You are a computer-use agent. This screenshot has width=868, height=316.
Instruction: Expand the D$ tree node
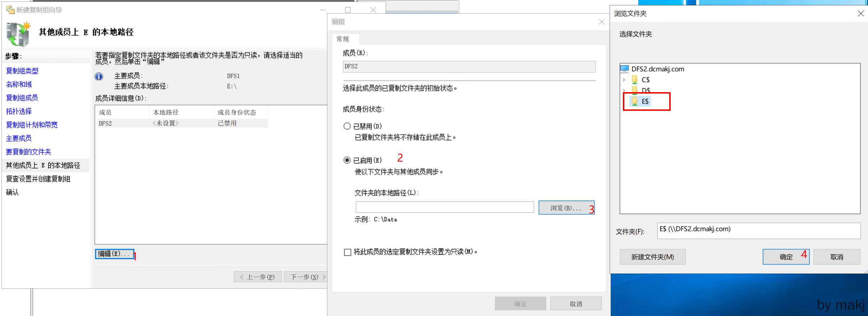(624, 90)
